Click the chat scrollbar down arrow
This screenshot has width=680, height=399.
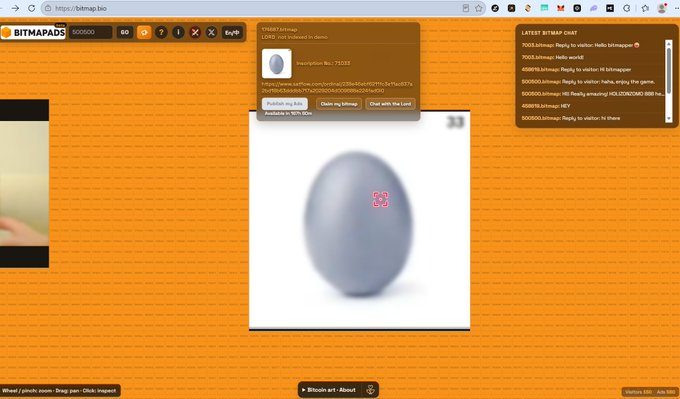pos(669,118)
